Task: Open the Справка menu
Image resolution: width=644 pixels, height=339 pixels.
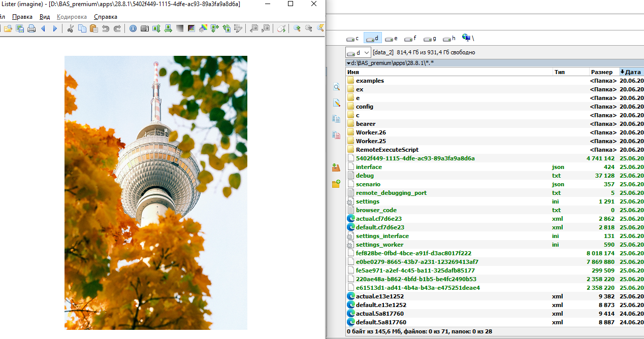Action: point(105,17)
